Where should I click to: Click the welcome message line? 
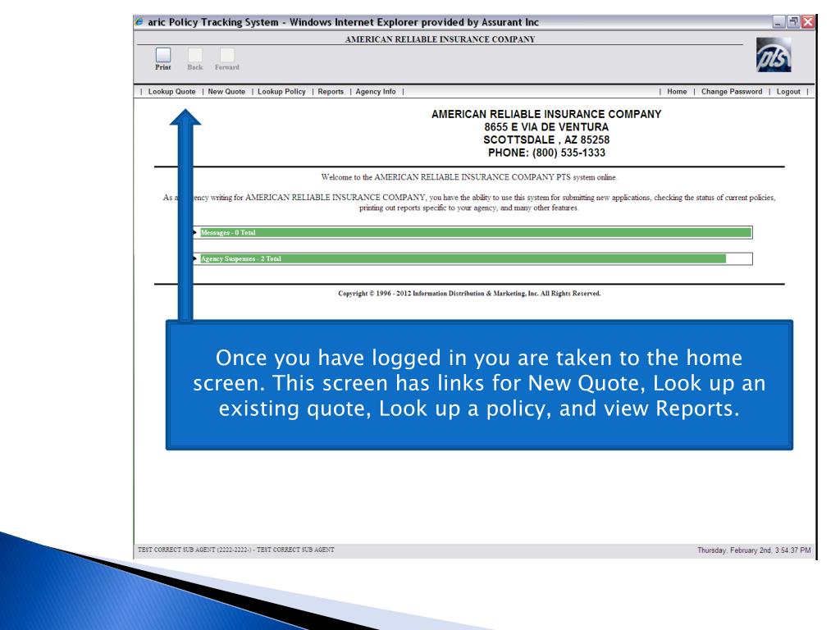468,177
